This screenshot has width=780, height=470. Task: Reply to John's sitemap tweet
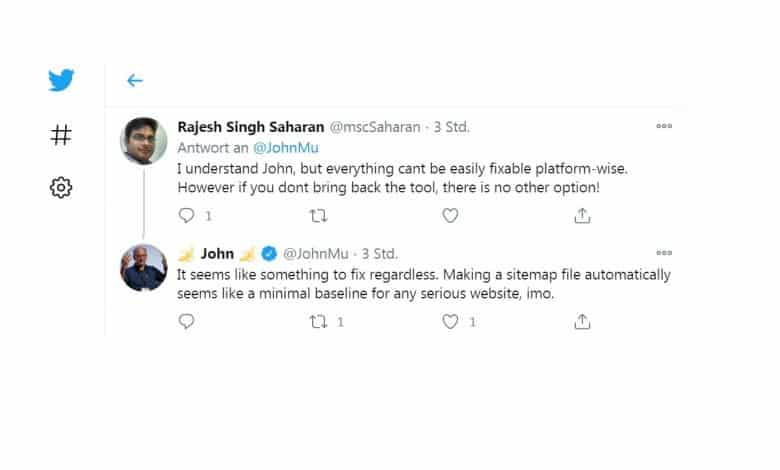[187, 321]
